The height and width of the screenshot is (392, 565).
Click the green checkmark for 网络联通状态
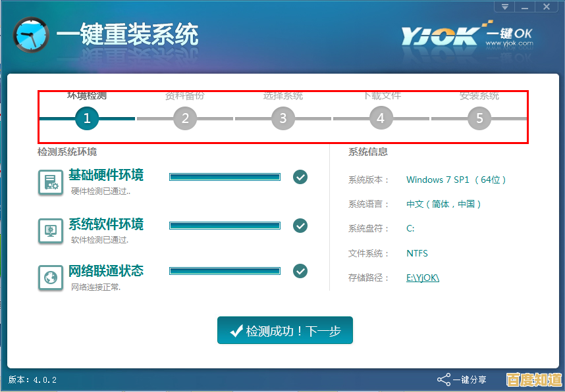coord(300,271)
